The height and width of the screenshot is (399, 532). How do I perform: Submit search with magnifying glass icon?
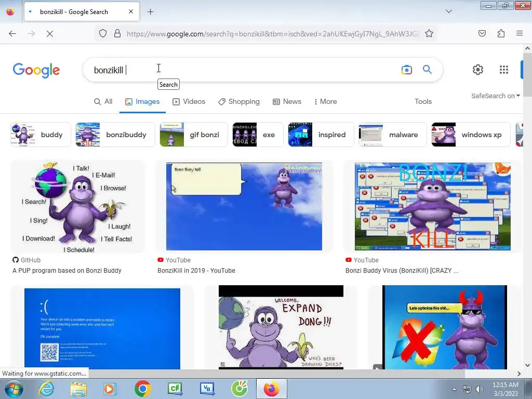coord(427,70)
